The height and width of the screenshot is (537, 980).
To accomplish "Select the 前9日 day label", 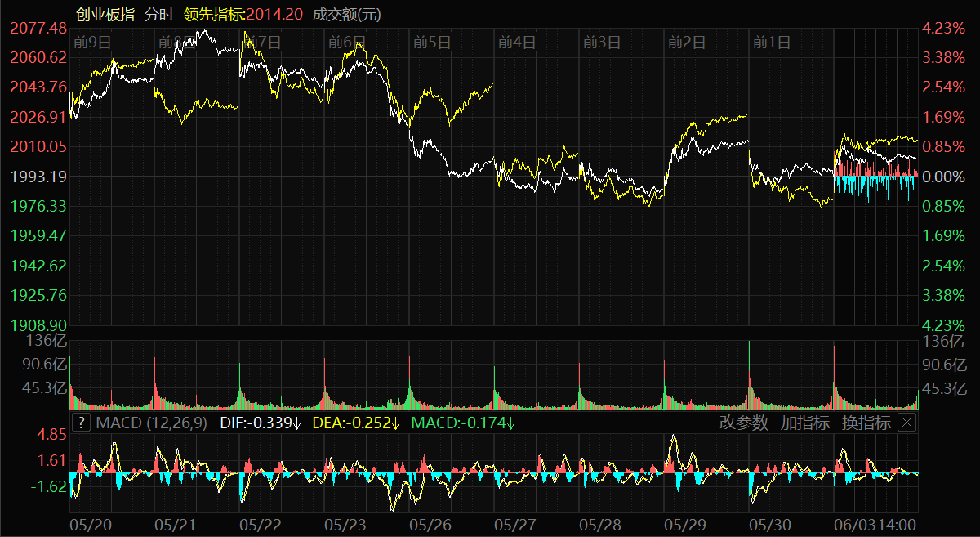I will (x=91, y=42).
